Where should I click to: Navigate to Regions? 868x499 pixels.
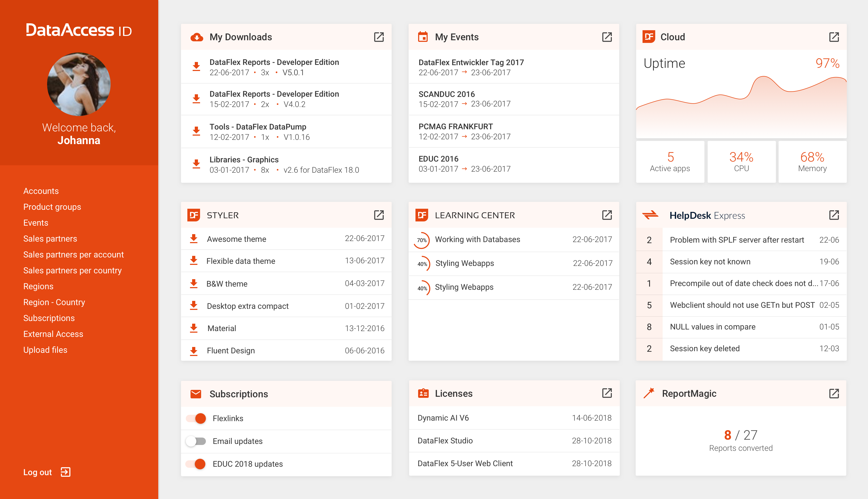click(x=38, y=286)
